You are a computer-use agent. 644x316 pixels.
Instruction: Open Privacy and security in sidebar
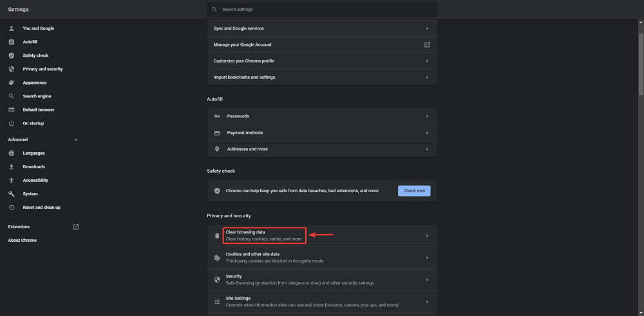click(43, 69)
